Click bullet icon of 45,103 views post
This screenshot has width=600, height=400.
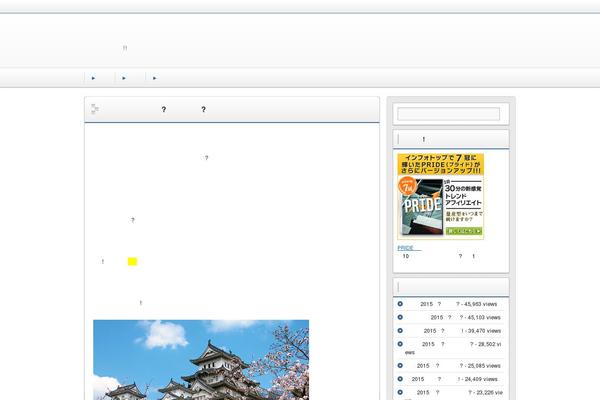tap(400, 317)
